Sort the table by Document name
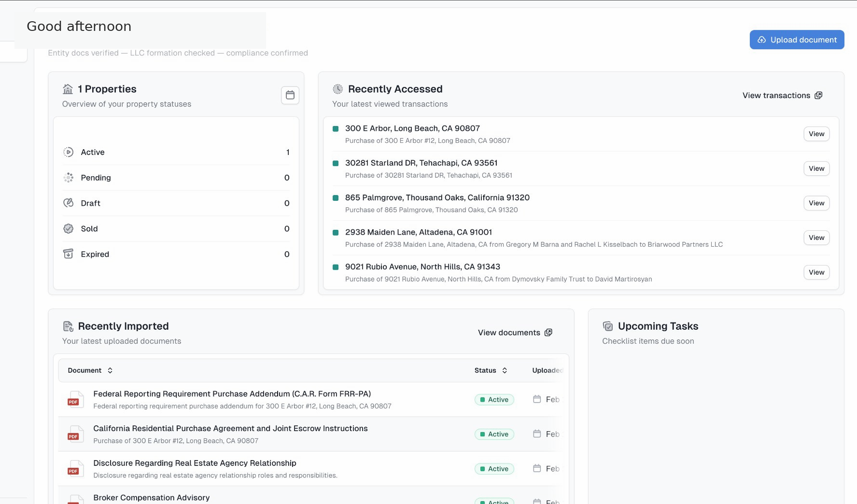The width and height of the screenshot is (857, 504). (110, 370)
